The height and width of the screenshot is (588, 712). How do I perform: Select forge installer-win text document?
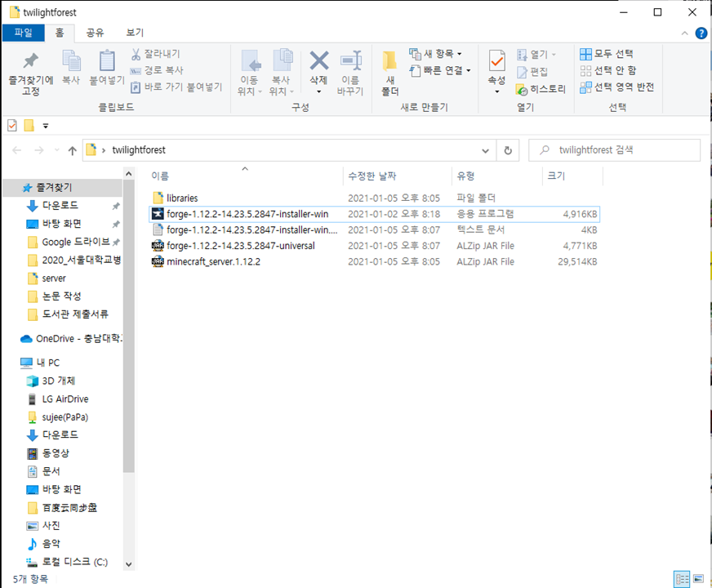click(x=374, y=229)
